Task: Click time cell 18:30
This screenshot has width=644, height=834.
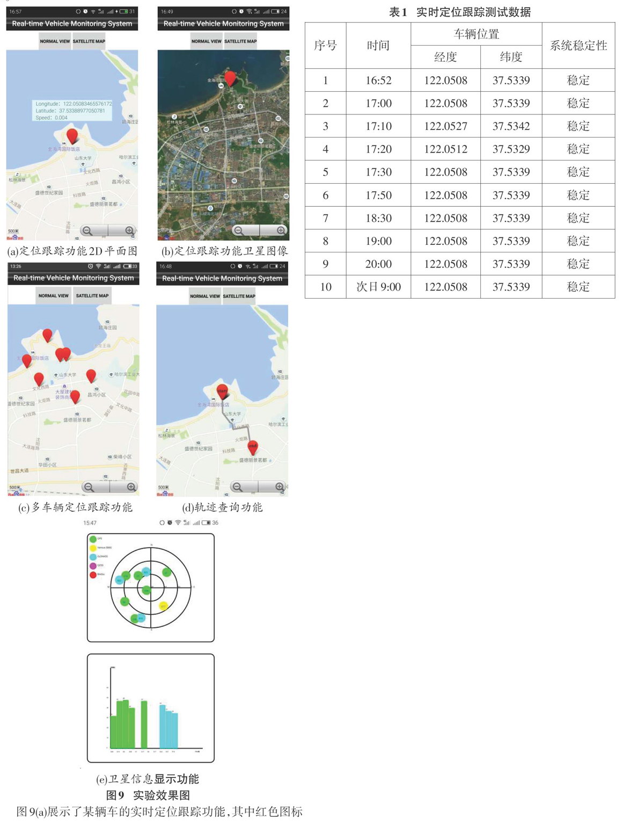Action: point(378,218)
